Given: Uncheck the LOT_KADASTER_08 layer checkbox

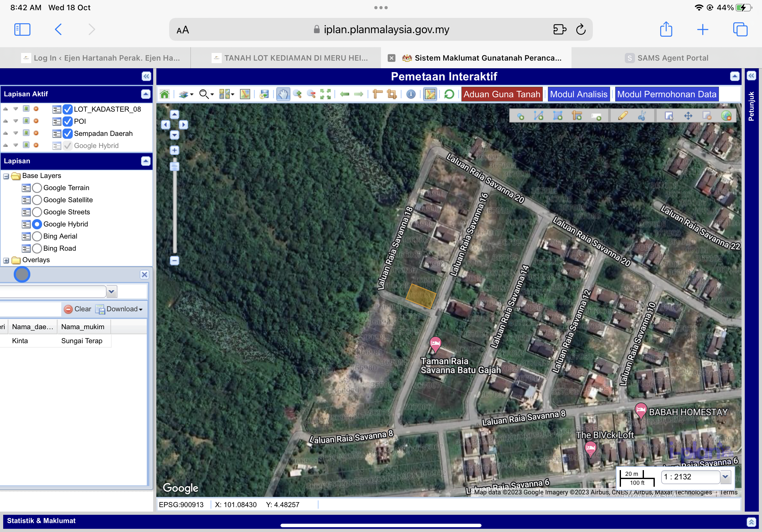Looking at the screenshot, I should click(67, 109).
